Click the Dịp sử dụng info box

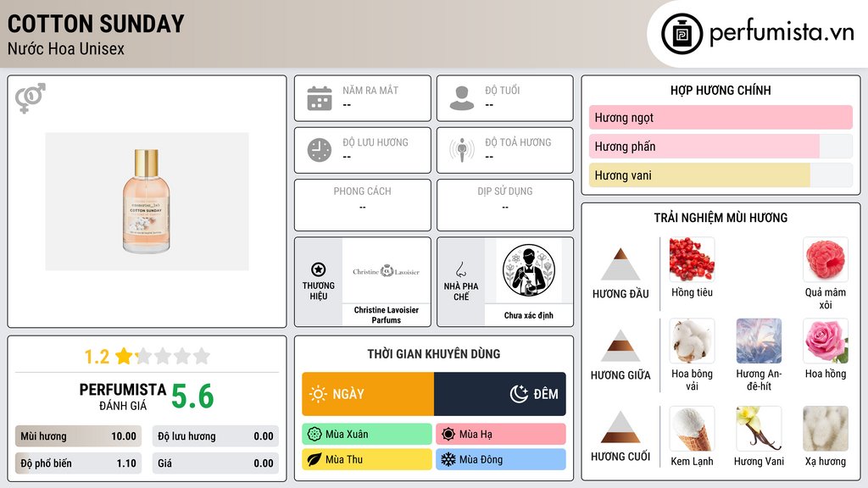pos(505,205)
